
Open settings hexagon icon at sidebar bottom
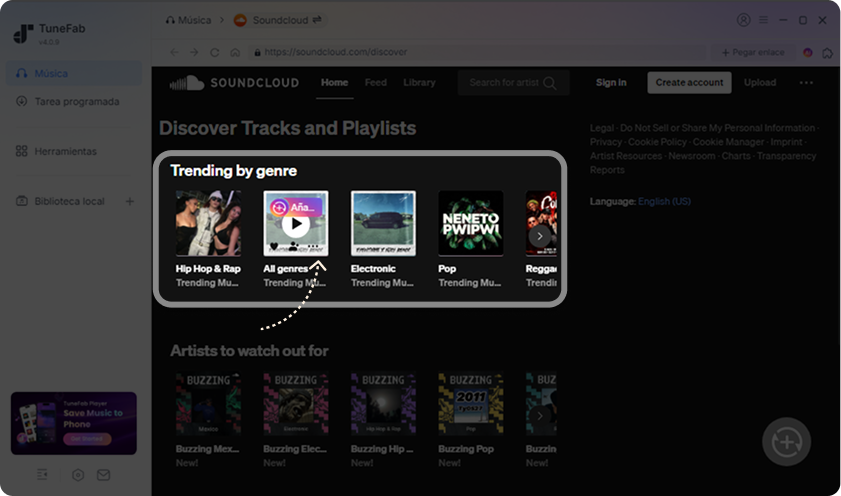(78, 475)
